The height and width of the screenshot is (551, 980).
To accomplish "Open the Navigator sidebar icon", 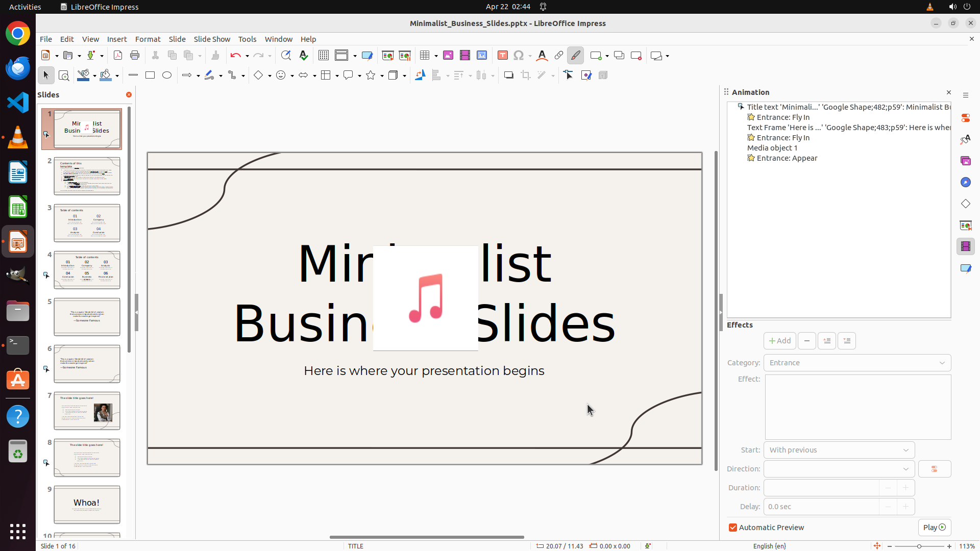I will point(965,183).
